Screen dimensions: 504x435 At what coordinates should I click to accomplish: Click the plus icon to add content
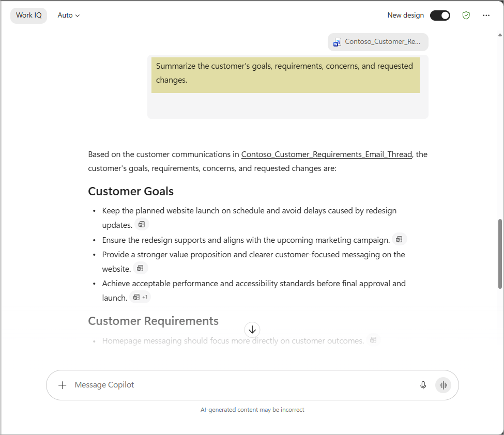click(63, 385)
